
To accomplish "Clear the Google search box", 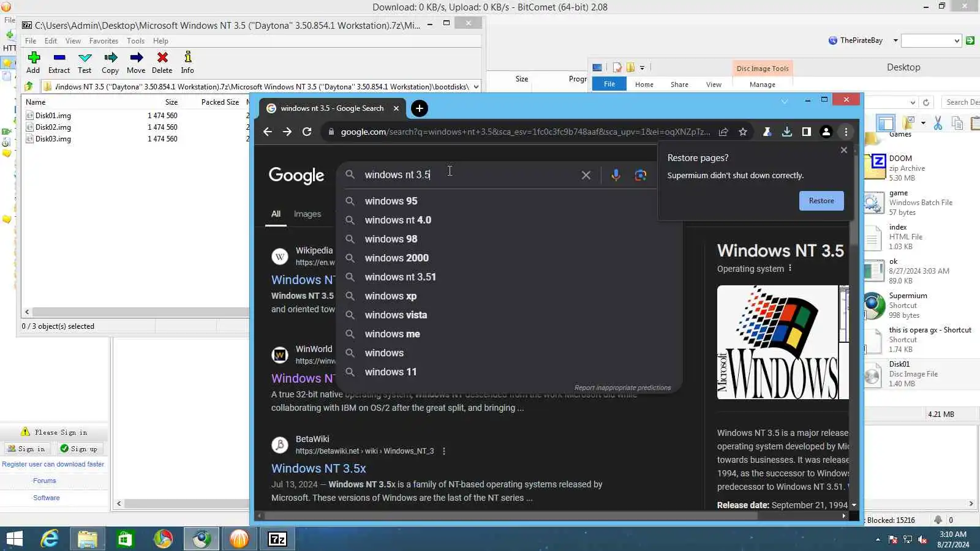I will [x=586, y=175].
